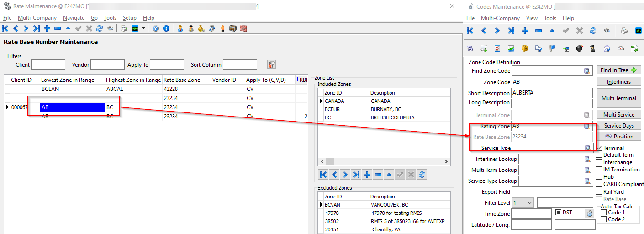Open the Find Zone Code lookup icon
644x234 pixels.
[587, 71]
